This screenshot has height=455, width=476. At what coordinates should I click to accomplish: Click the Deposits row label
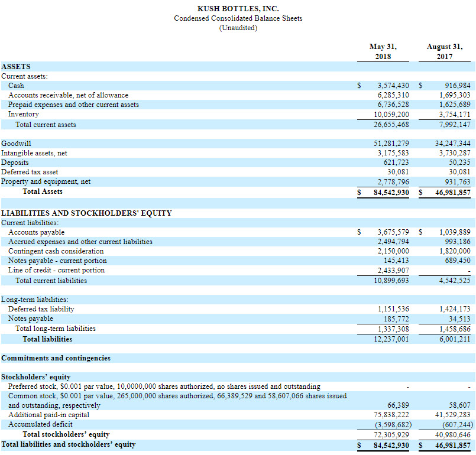tap(15, 162)
